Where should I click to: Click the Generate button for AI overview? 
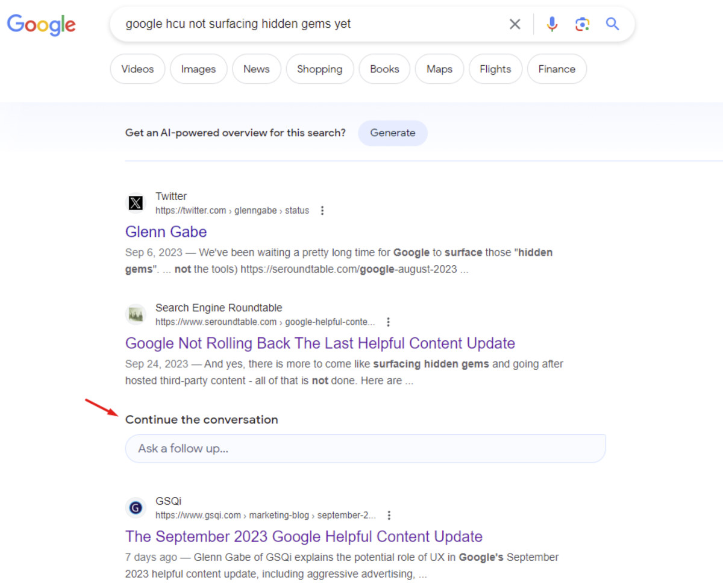click(x=393, y=133)
